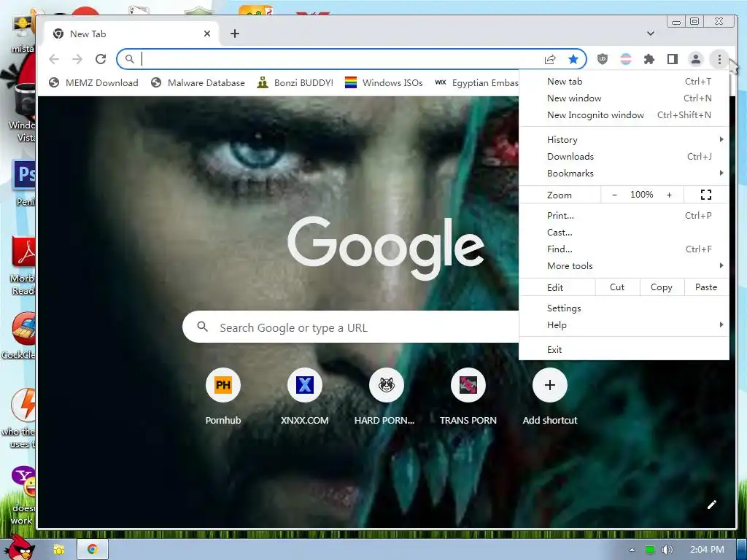The height and width of the screenshot is (560, 747).
Task: Open the Malware Database bookmark
Action: click(x=198, y=83)
